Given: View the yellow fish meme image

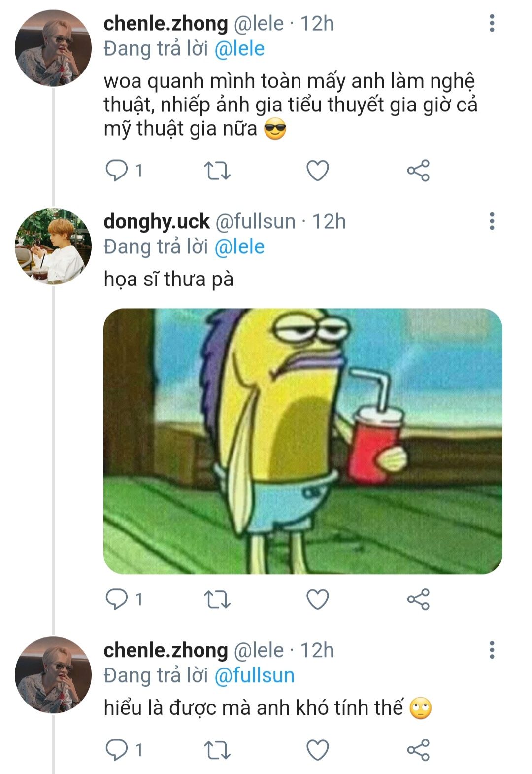Looking at the screenshot, I should click(302, 441).
